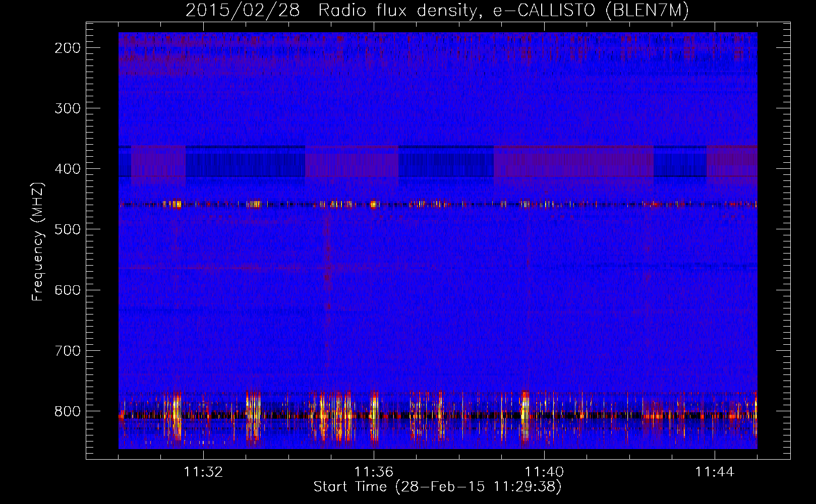
Task: Click the 11:32 time tick label
Action: [203, 472]
